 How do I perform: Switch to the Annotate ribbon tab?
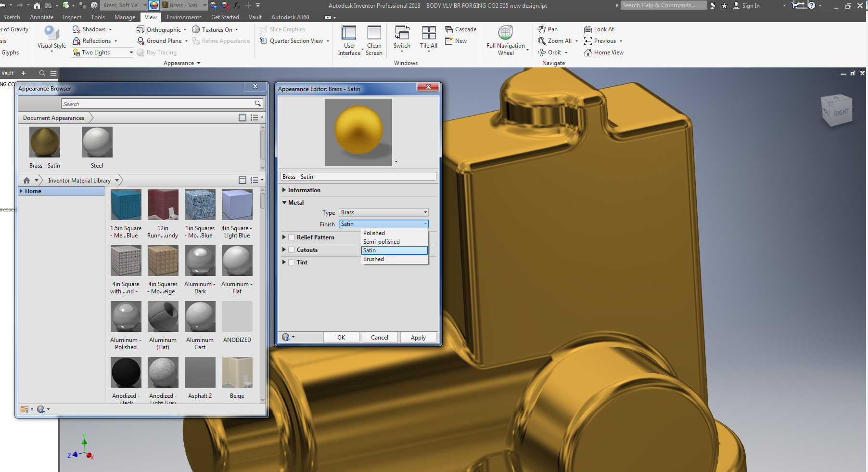(x=41, y=17)
